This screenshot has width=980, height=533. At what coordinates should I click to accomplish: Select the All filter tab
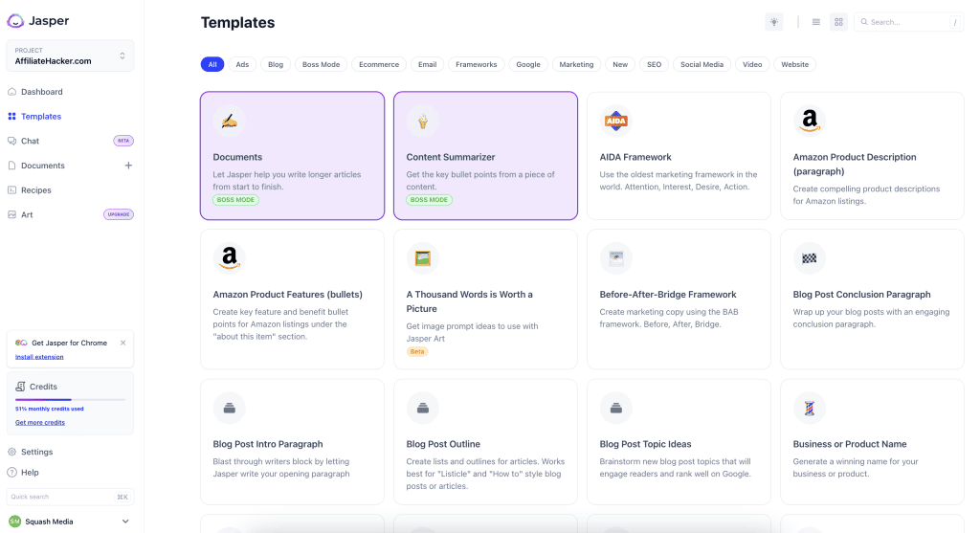pos(212,64)
